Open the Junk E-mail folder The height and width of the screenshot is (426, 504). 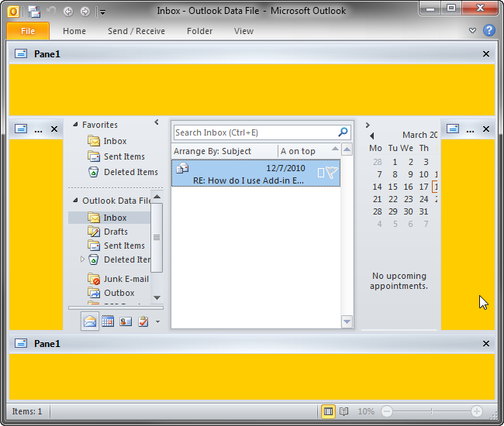click(118, 279)
